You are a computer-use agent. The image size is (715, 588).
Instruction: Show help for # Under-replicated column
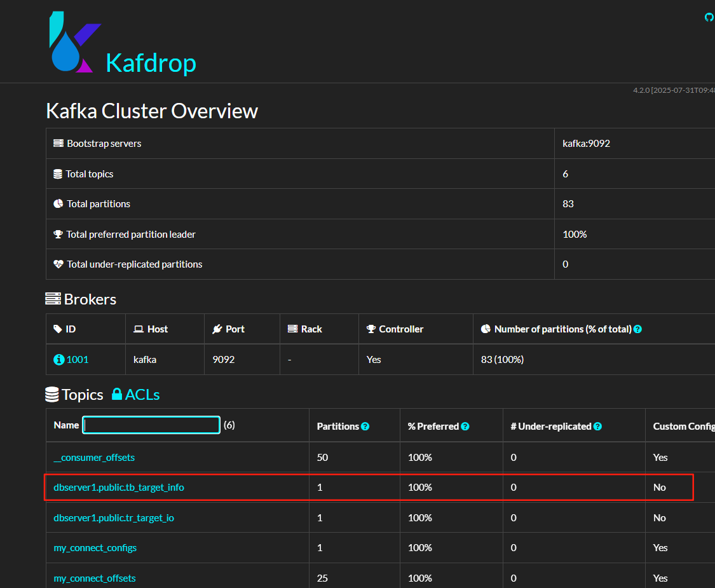click(x=598, y=427)
